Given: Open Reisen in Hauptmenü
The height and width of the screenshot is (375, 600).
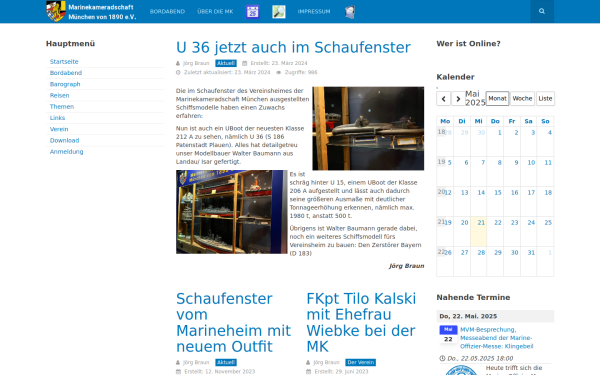Looking at the screenshot, I should pyautogui.click(x=59, y=95).
